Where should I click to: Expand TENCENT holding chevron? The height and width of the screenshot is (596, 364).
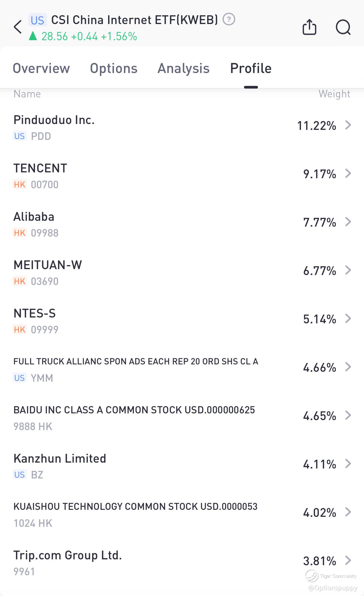(x=348, y=174)
